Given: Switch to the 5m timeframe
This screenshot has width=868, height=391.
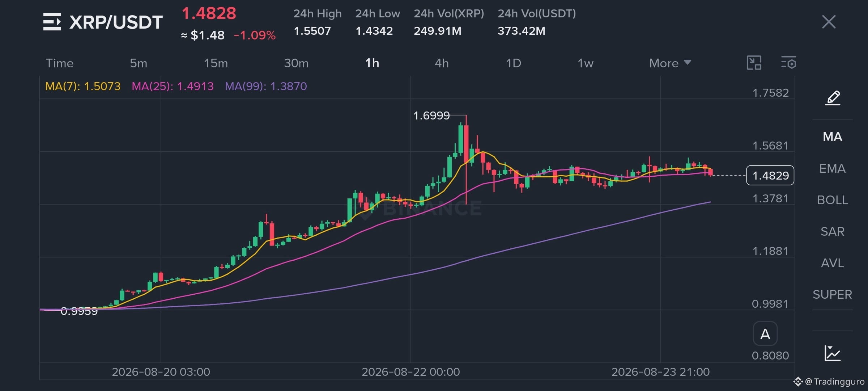Looking at the screenshot, I should click(x=139, y=63).
